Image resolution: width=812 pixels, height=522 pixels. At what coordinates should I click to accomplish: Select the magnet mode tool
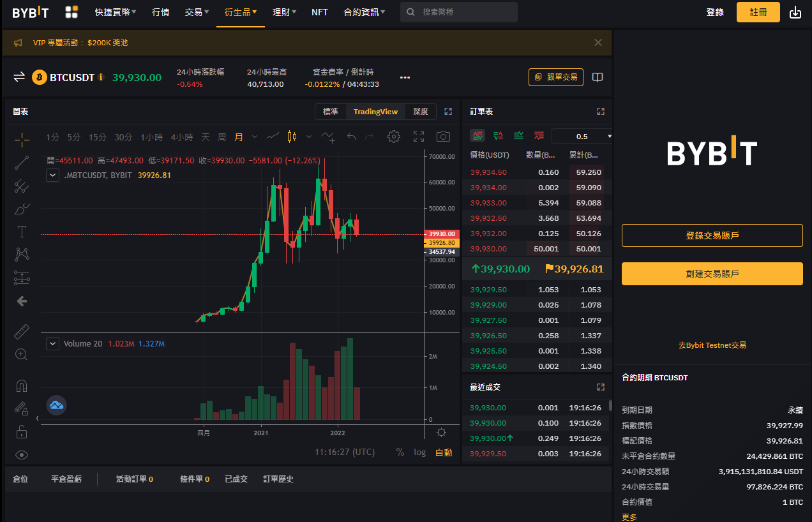tap(22, 385)
